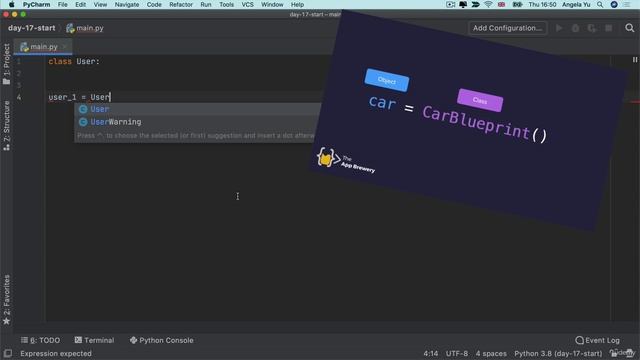Open the Terminal tool window
The image size is (640, 360).
click(x=94, y=340)
